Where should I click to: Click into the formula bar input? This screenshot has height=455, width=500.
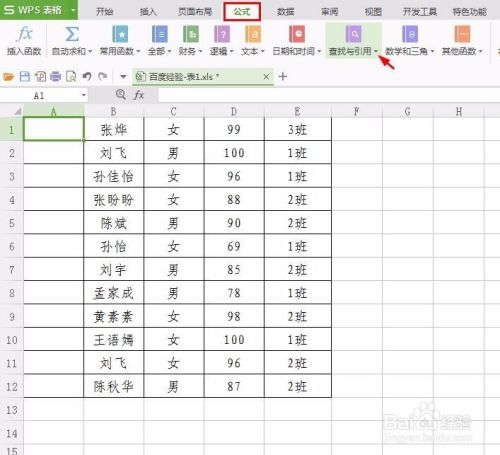328,96
